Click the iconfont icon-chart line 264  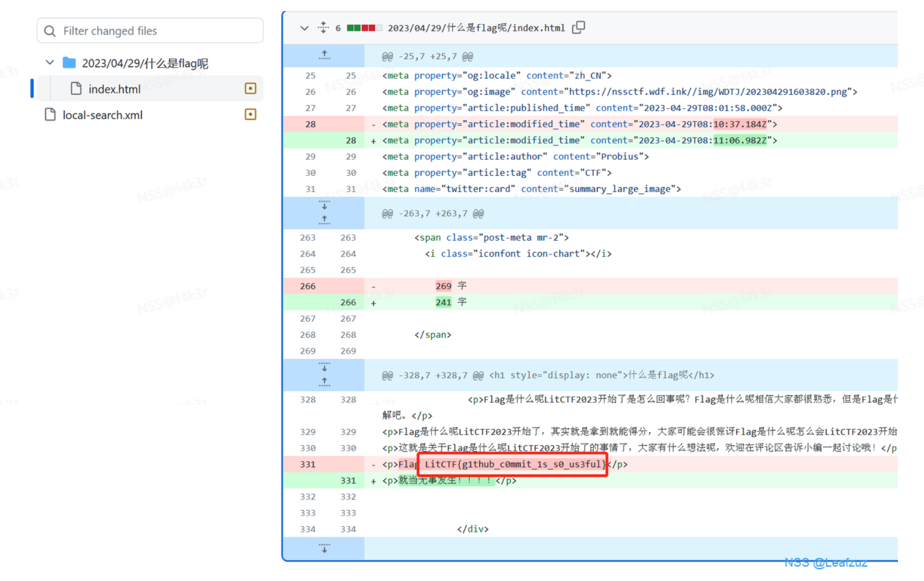(518, 253)
